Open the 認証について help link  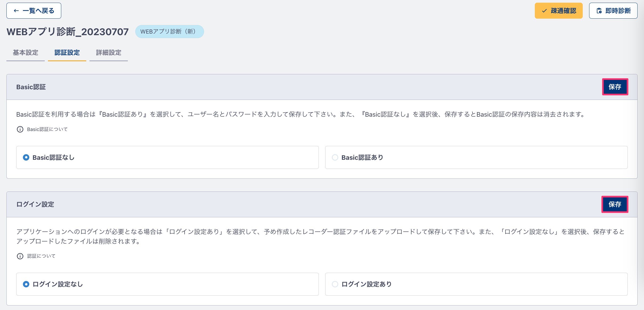click(x=41, y=256)
